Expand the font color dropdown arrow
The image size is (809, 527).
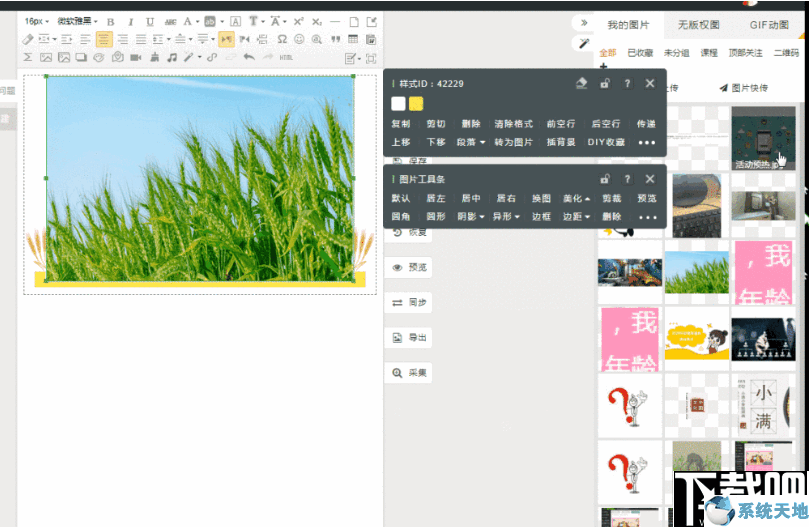pos(198,22)
